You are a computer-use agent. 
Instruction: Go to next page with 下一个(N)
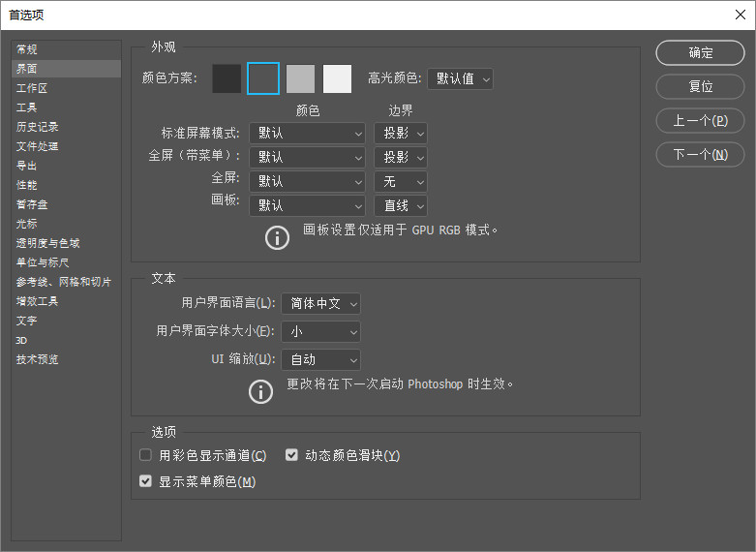700,154
